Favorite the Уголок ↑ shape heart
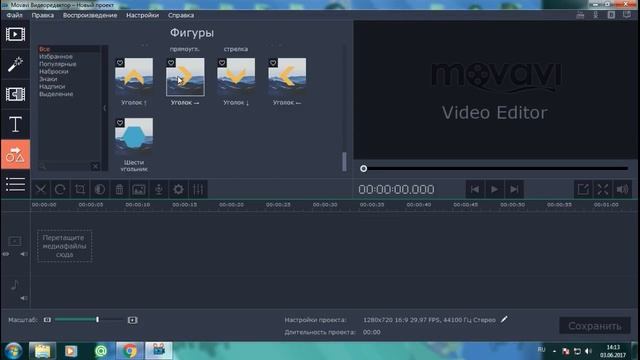 tap(120, 63)
